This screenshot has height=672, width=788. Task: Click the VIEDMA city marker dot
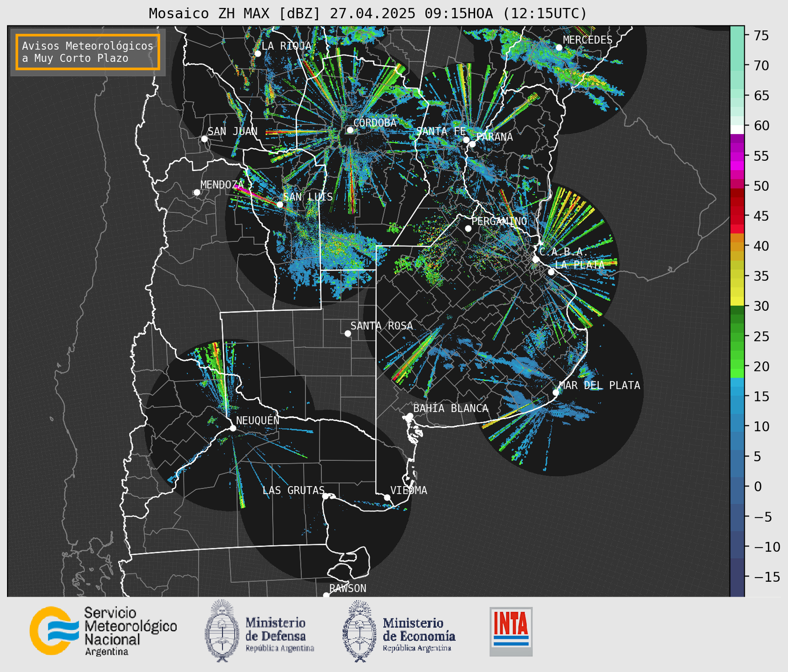click(387, 497)
